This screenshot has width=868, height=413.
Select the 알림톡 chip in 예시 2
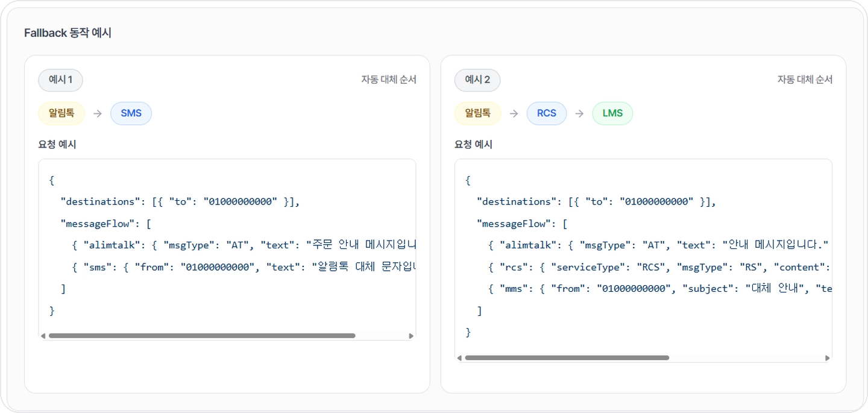(x=477, y=113)
